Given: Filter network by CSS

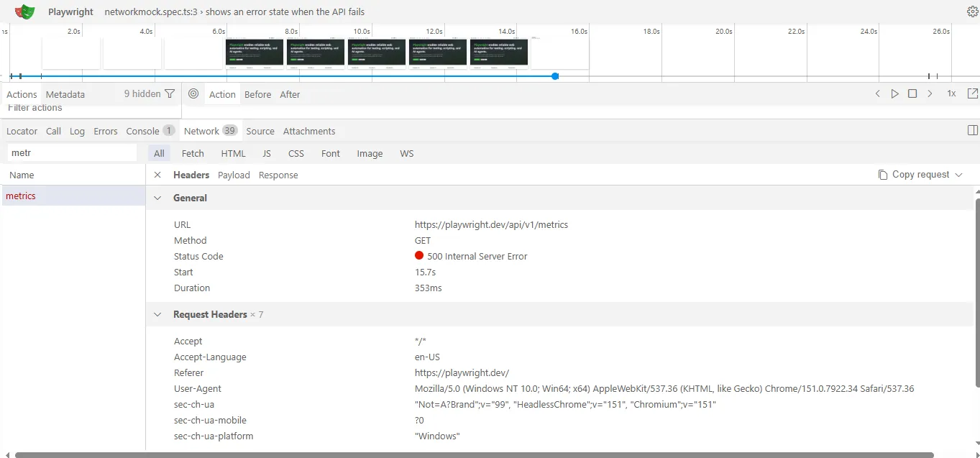Looking at the screenshot, I should 296,153.
